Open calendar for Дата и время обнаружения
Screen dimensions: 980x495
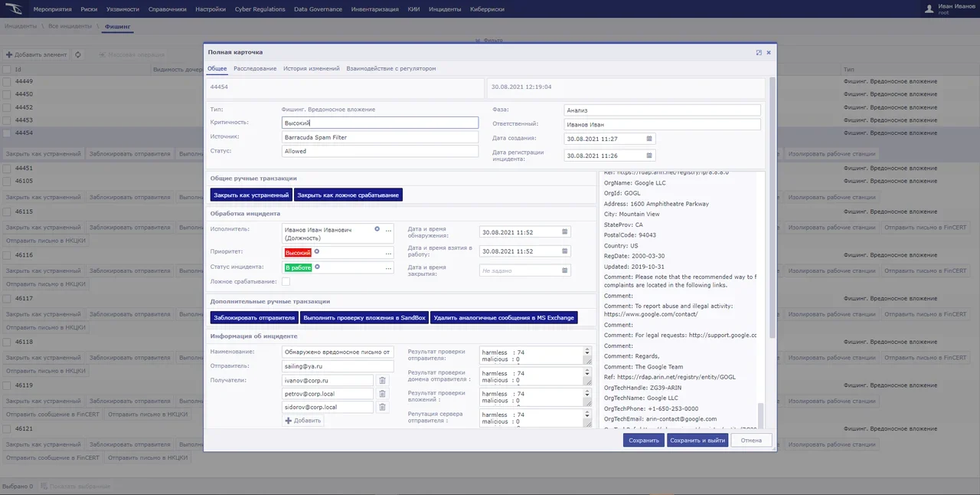[x=565, y=232]
